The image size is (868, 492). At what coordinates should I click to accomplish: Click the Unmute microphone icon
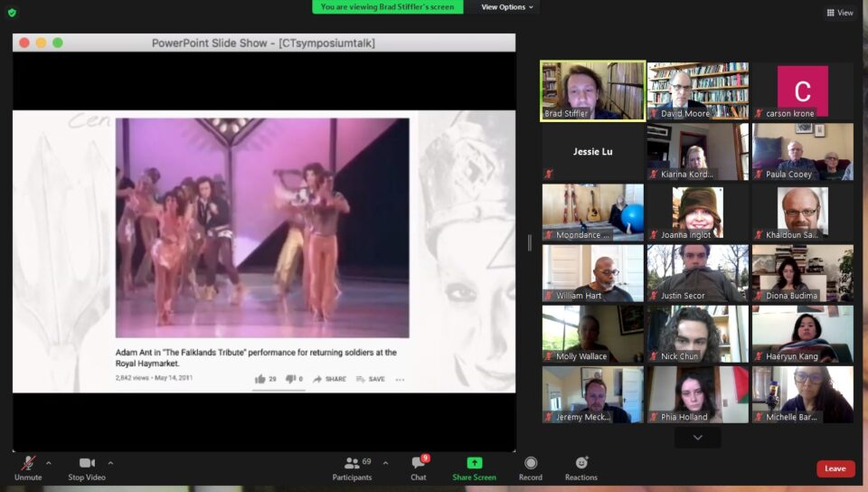point(28,463)
